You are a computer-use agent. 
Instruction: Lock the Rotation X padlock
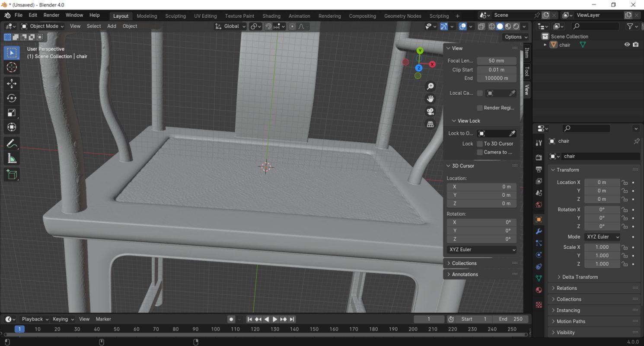click(624, 210)
